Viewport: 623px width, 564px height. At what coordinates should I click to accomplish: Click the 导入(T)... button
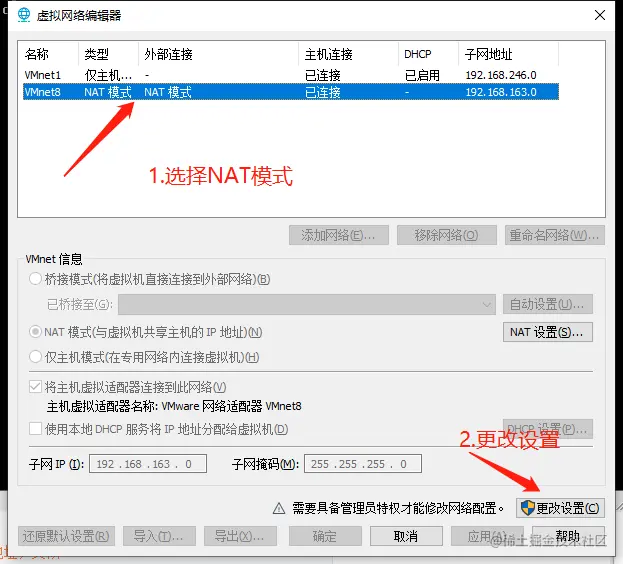click(159, 536)
